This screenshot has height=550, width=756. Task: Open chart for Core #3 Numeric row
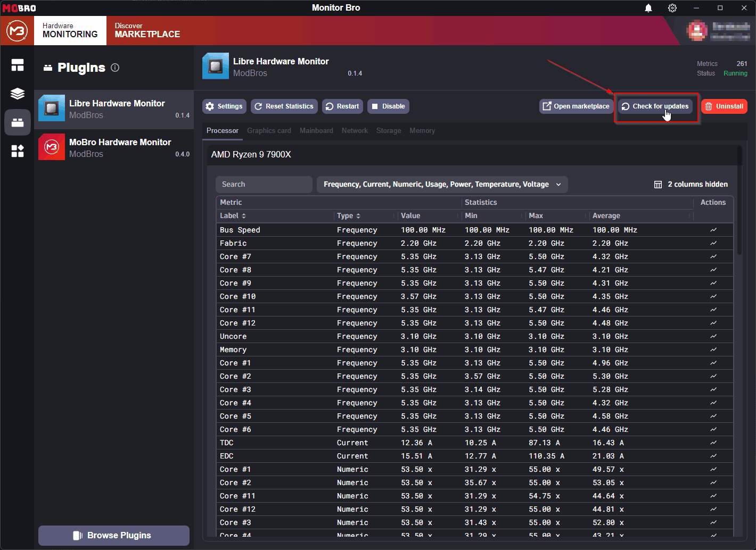coord(713,522)
